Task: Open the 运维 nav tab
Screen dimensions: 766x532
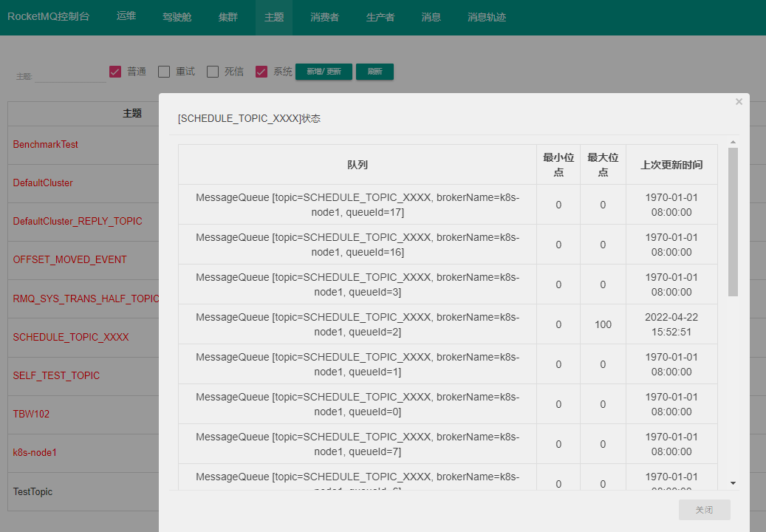Action: (126, 16)
